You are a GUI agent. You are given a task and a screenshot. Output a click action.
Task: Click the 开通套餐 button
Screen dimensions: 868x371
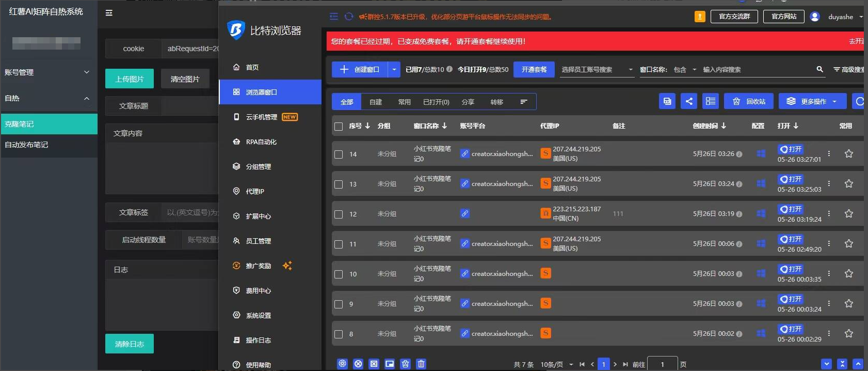(x=534, y=69)
